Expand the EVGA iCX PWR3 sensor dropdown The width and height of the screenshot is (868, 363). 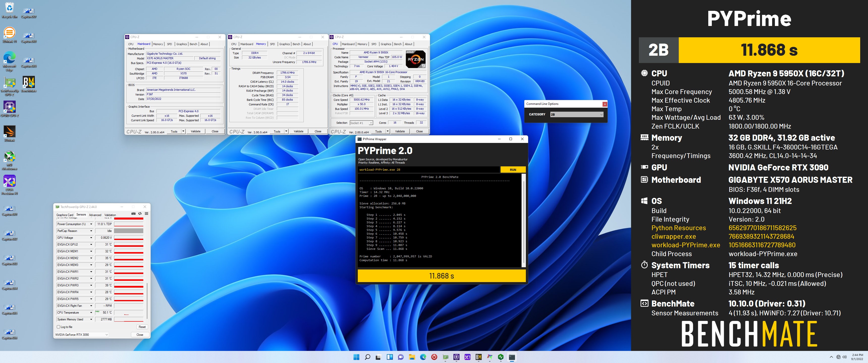pos(91,285)
